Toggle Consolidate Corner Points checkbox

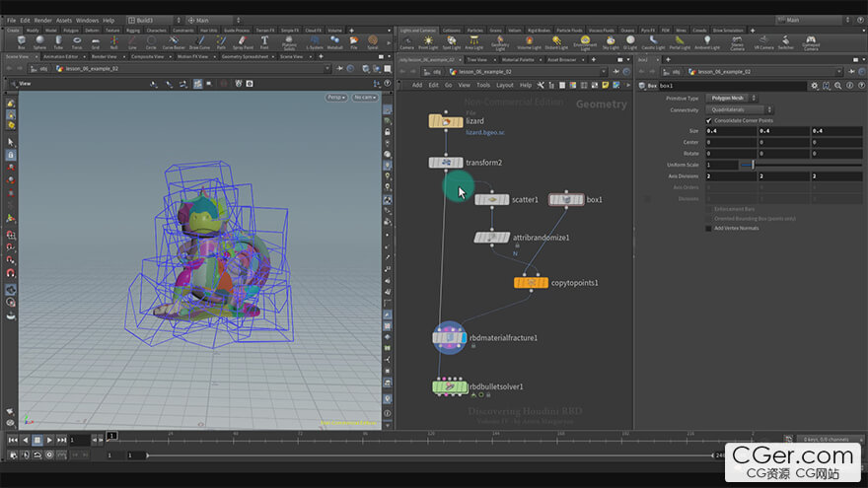(x=708, y=120)
